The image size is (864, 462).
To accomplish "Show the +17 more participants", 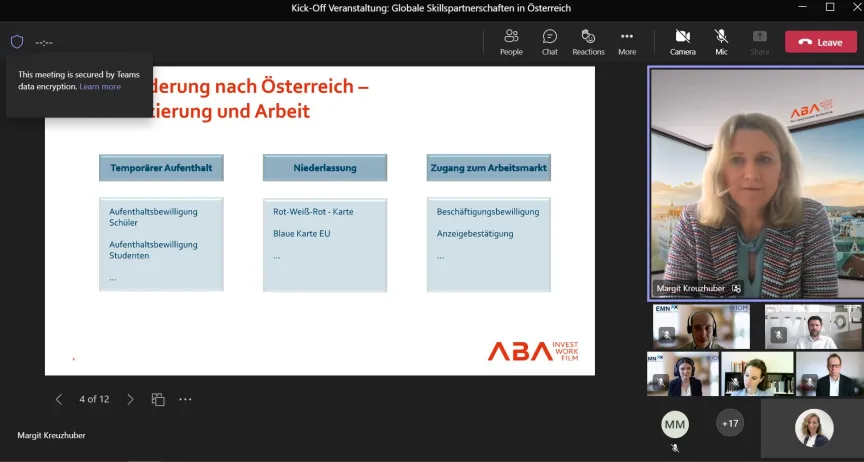I will pyautogui.click(x=730, y=423).
